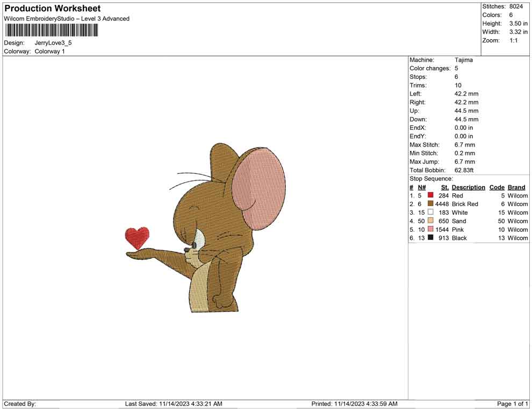Click the barcode image for JerryLove3_5
532x409 pixels.
click(51, 31)
